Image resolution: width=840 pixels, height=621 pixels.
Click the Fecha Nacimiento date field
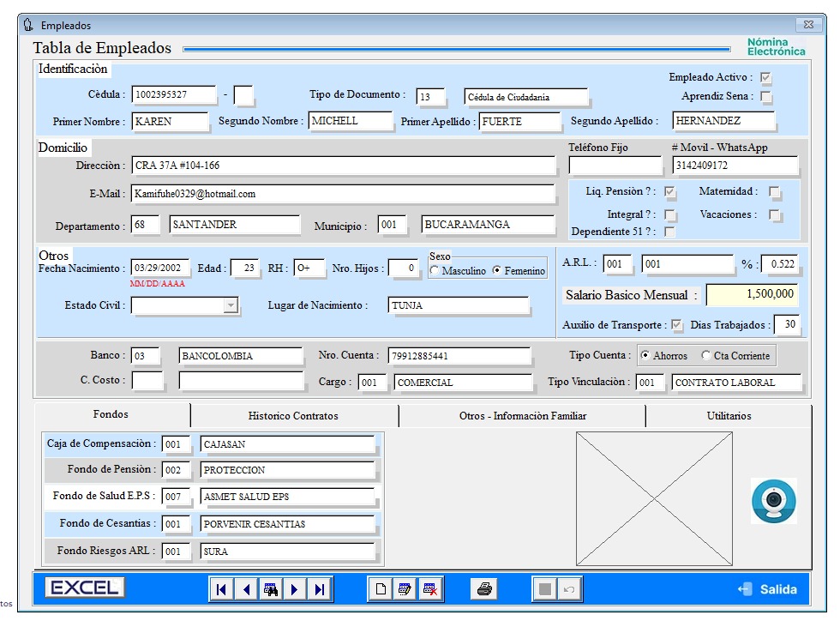(159, 268)
